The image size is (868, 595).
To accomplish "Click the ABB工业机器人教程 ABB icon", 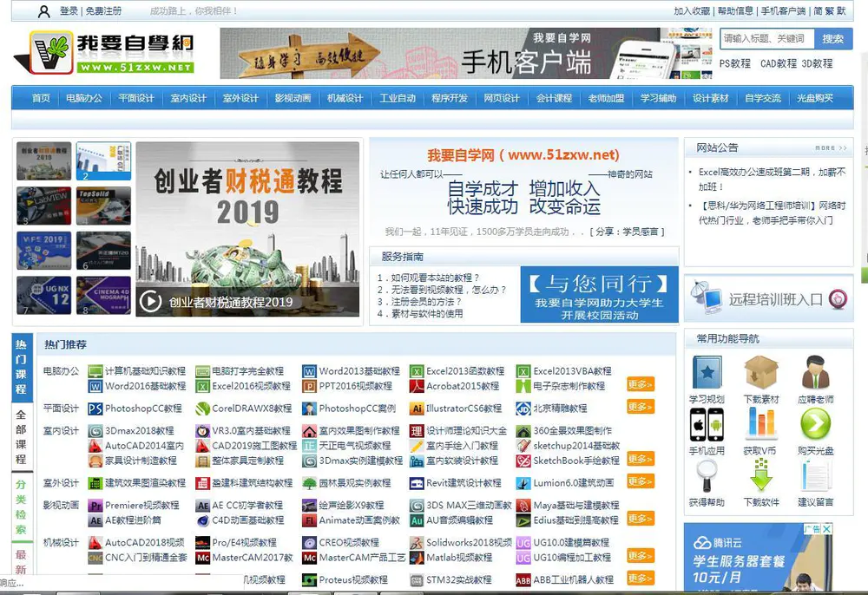I will 523,580.
